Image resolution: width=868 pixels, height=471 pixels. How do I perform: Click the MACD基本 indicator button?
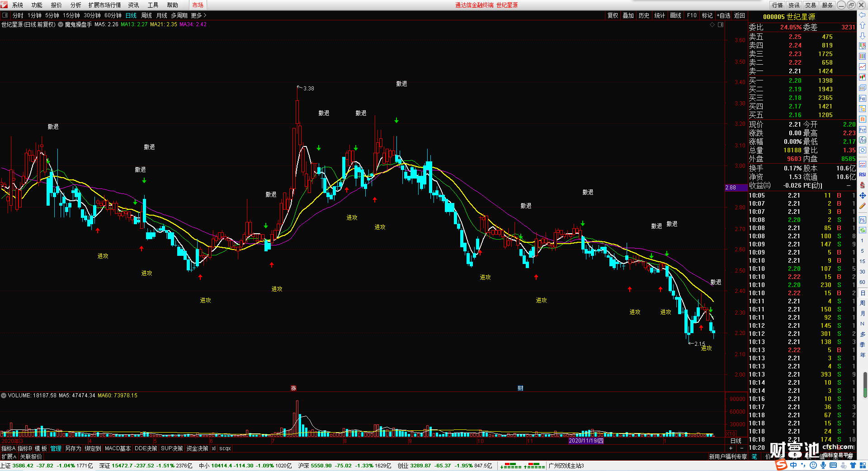point(118,448)
